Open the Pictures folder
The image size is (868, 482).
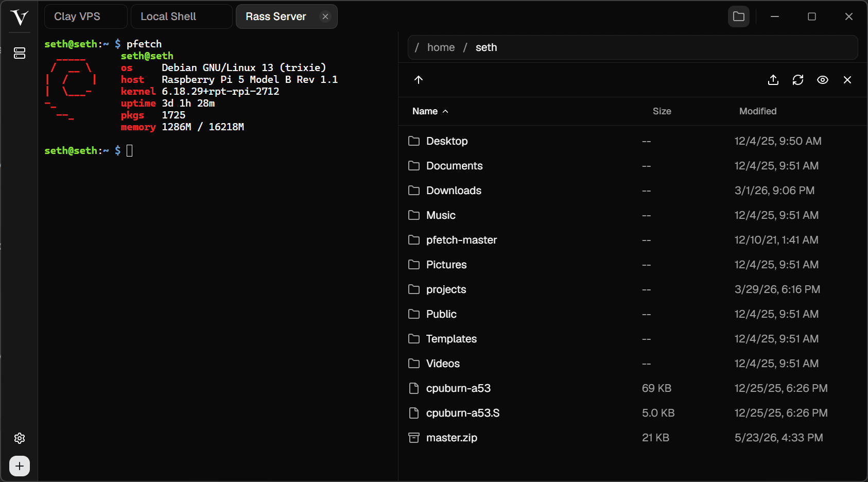point(632,265)
